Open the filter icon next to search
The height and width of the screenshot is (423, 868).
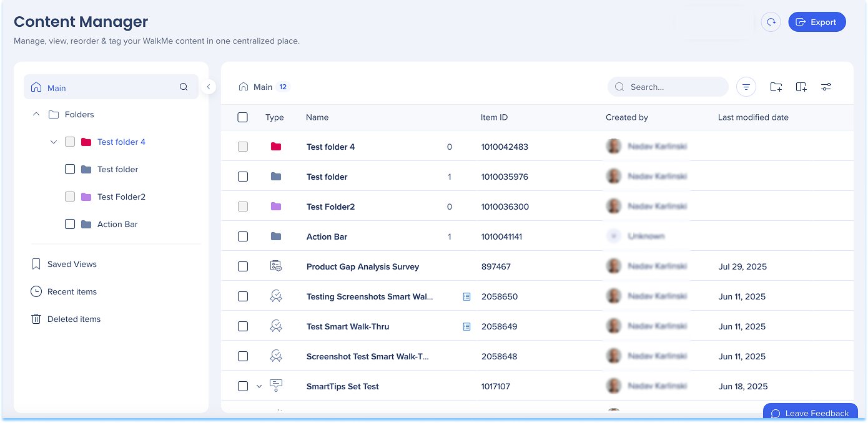pos(746,87)
